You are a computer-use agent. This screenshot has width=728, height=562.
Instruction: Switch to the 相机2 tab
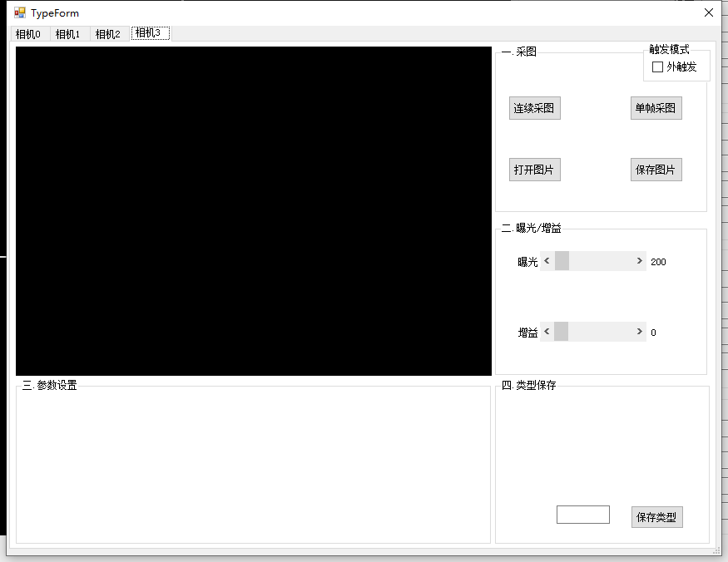point(109,34)
